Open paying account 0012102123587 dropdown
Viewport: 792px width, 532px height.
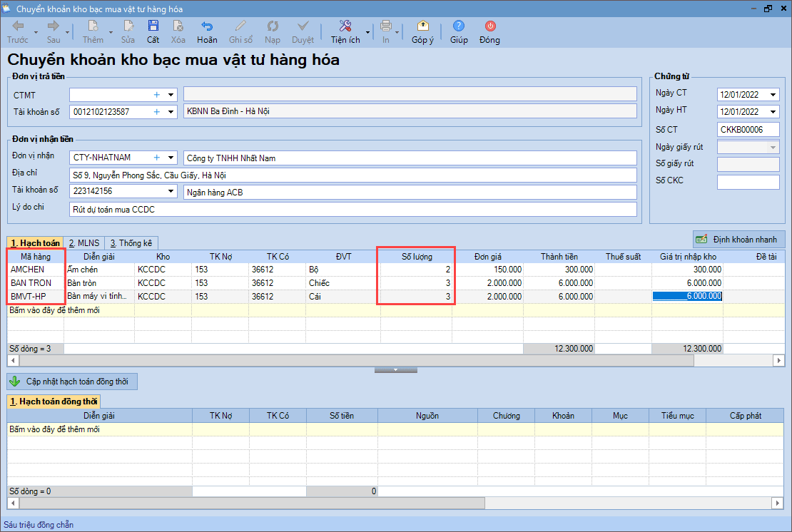click(171, 111)
